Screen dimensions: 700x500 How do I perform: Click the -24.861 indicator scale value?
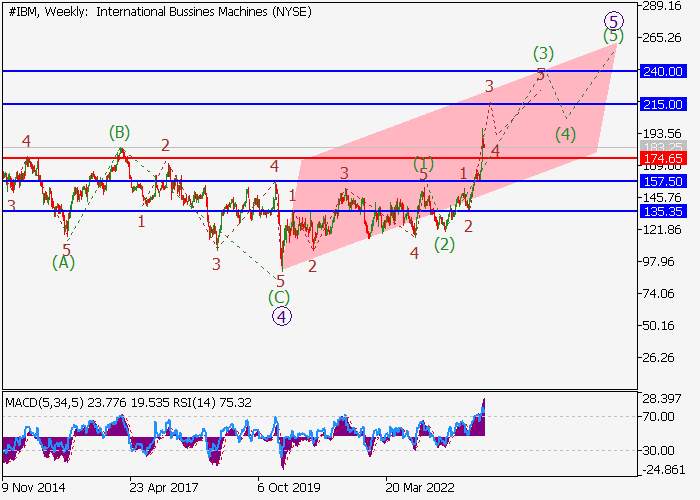click(663, 470)
